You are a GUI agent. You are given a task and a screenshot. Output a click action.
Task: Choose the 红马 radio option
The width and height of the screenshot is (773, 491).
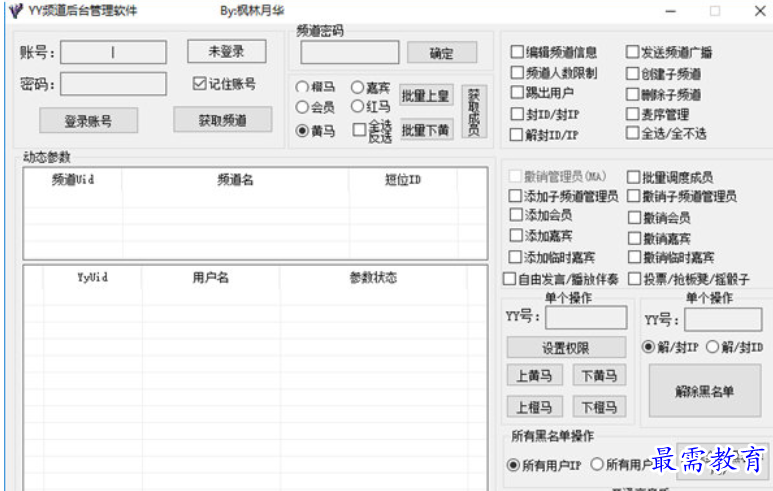pos(357,106)
